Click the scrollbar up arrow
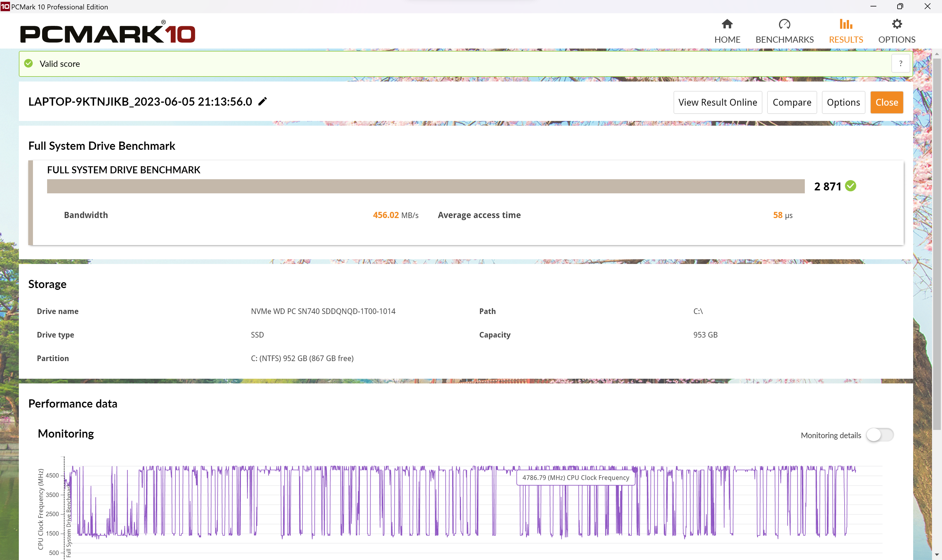This screenshot has height=560, width=942. tap(937, 54)
